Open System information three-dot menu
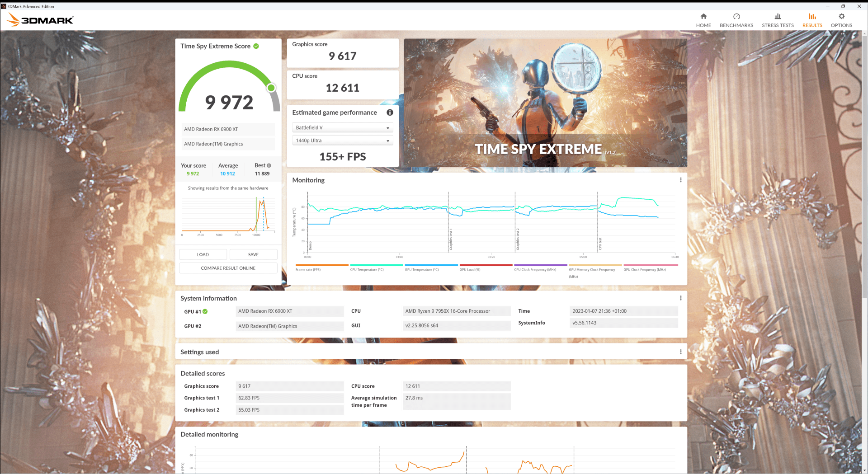 click(680, 298)
